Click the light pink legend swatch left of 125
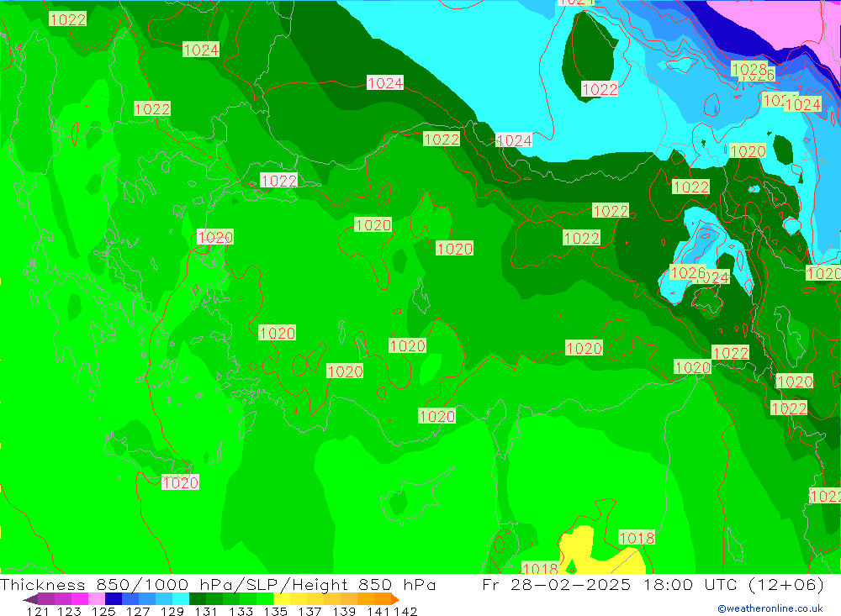 click(97, 599)
